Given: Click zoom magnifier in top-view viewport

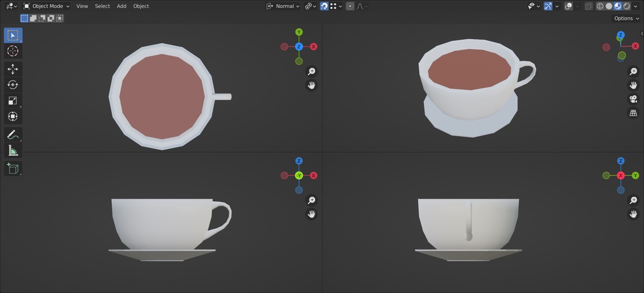Looking at the screenshot, I should (x=312, y=72).
